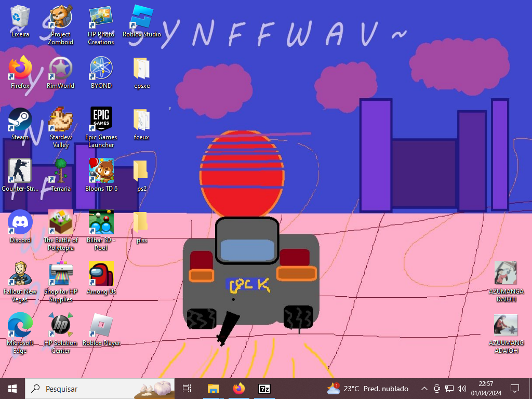This screenshot has width=532, height=399.
Task: Select the Discord desktop shortcut
Action: (20, 227)
